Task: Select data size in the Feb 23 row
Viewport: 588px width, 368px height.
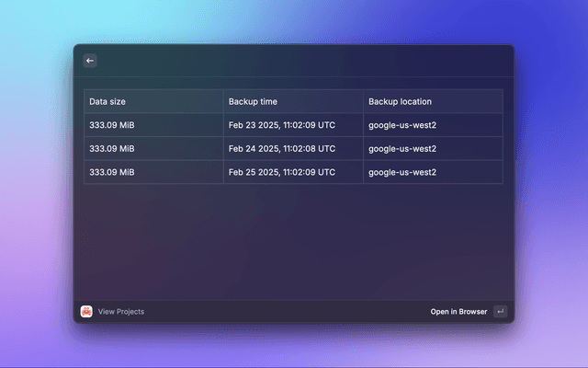Action: [x=112, y=125]
